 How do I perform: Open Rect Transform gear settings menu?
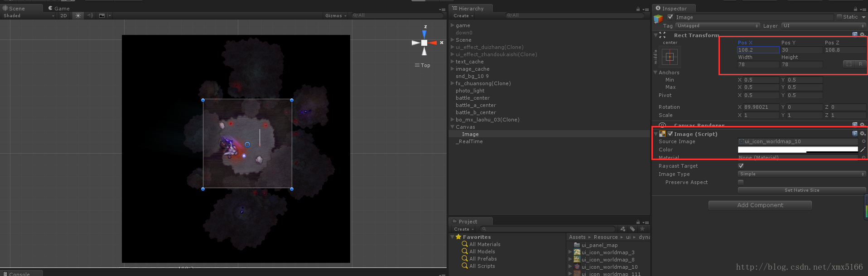pos(862,34)
